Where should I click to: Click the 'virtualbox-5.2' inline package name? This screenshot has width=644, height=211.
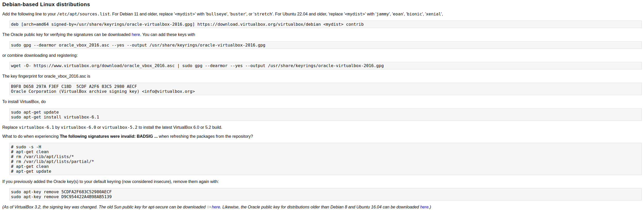[120, 127]
